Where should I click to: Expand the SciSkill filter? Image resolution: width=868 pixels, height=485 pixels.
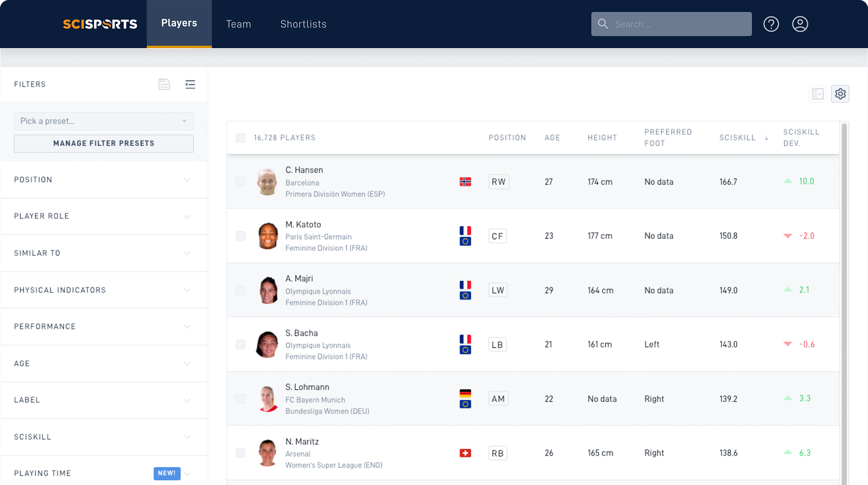104,437
